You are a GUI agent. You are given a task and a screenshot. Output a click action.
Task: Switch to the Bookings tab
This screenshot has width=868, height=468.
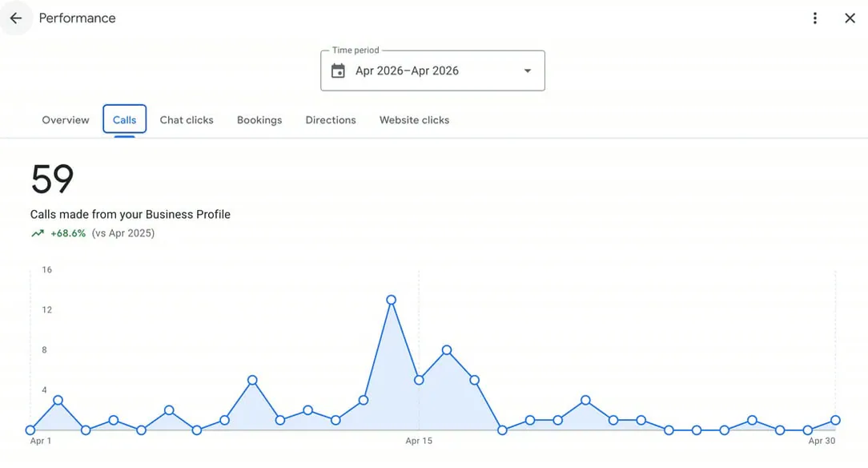tap(259, 120)
